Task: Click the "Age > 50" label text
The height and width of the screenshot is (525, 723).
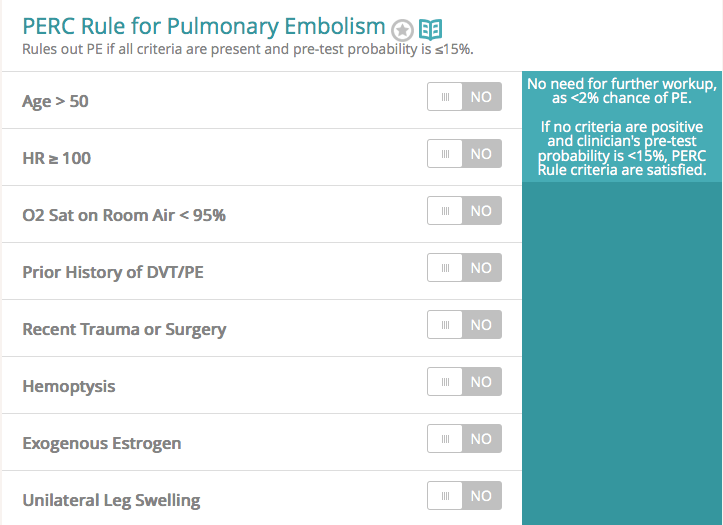Action: pos(55,101)
